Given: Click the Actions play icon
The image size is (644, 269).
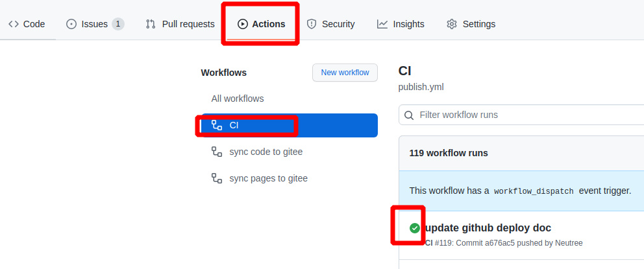Looking at the screenshot, I should (243, 24).
